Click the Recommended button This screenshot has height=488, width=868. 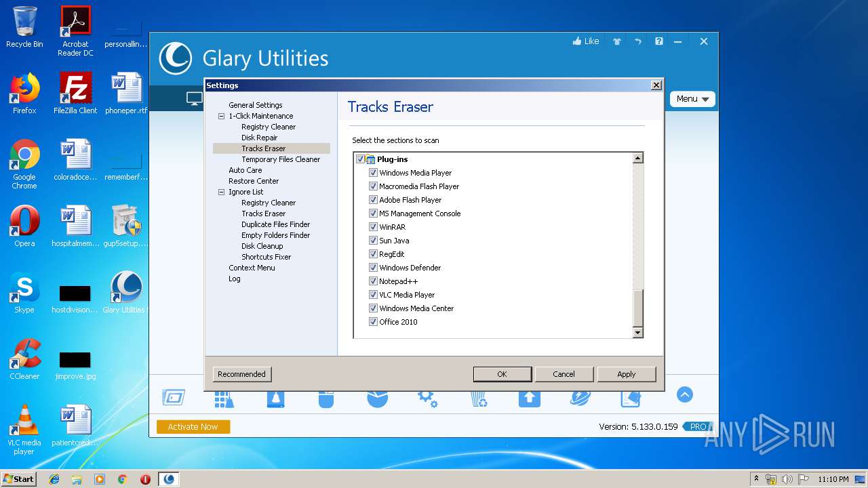click(x=241, y=374)
